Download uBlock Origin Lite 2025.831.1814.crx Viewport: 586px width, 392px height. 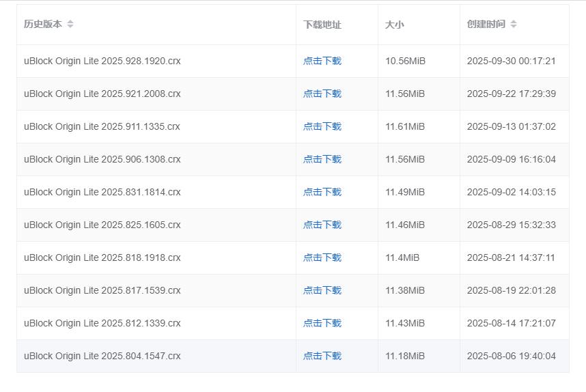coord(322,192)
